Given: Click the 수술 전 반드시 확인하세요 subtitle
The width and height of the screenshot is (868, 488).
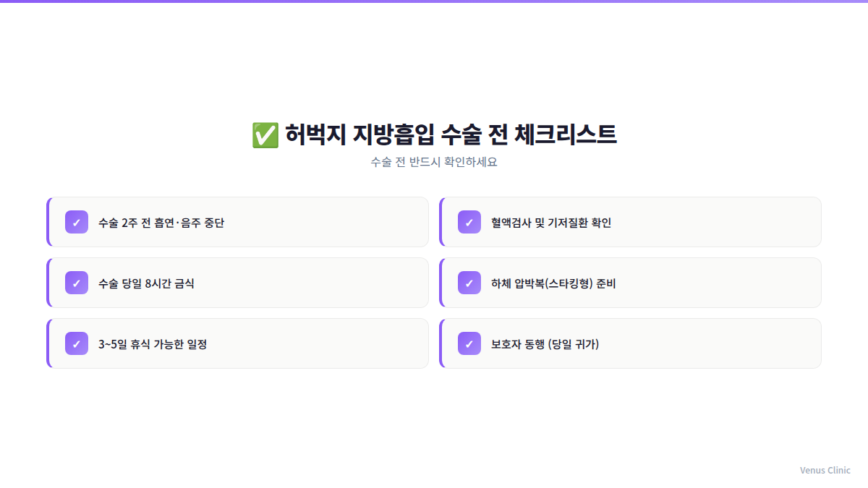Looking at the screenshot, I should [x=434, y=162].
